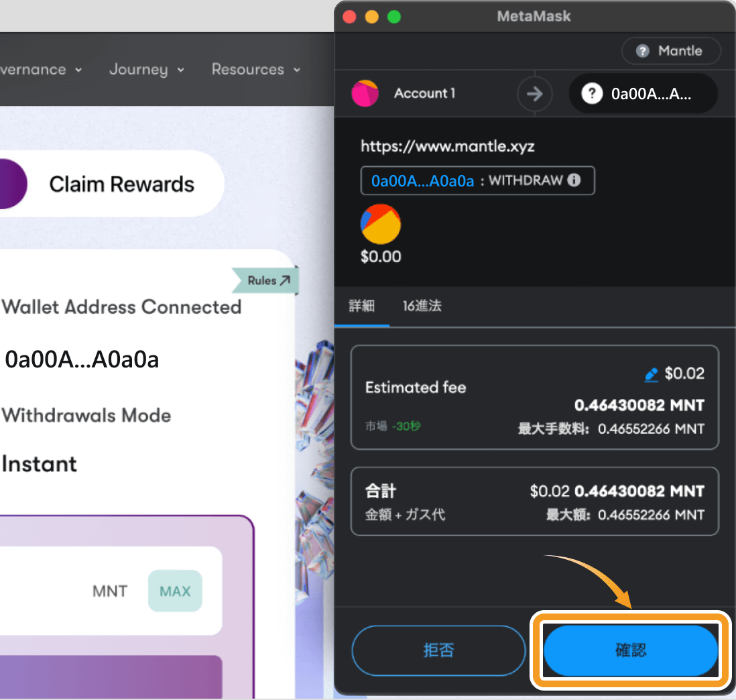Click the 最大額 0.46552266 MNT total text

[x=625, y=515]
